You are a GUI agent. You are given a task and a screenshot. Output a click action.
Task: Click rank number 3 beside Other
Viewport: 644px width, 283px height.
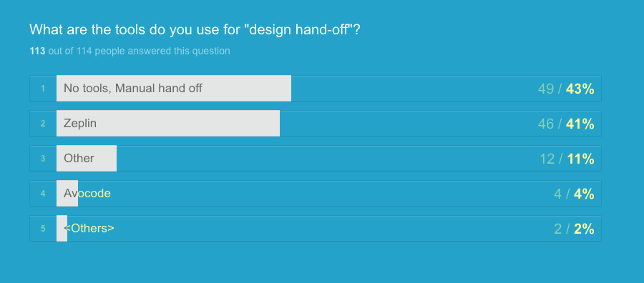coord(43,159)
